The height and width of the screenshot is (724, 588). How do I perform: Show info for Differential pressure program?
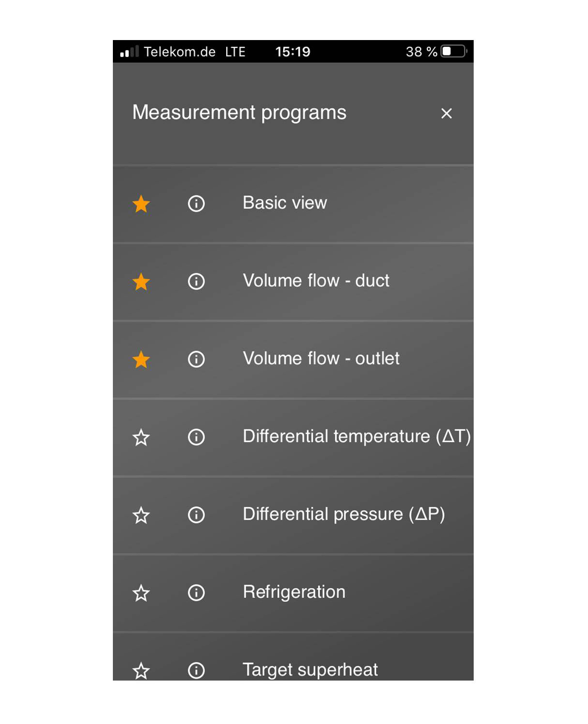(196, 515)
